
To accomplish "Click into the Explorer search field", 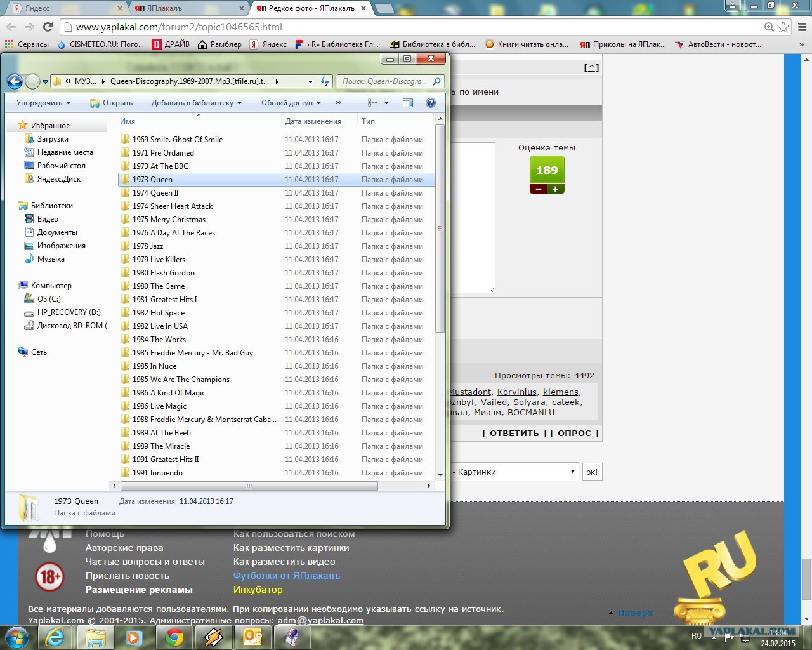I will [384, 81].
